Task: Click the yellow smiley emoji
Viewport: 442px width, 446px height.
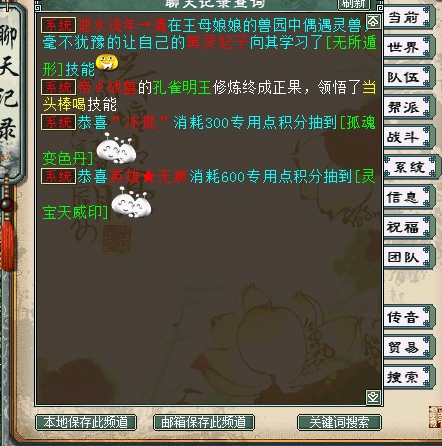Action: [107, 63]
